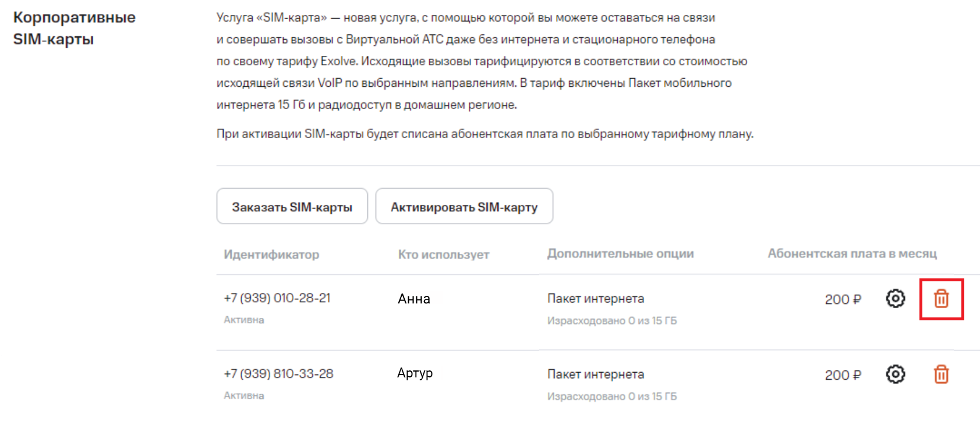
Task: Click the user name Анна
Action: click(x=414, y=299)
